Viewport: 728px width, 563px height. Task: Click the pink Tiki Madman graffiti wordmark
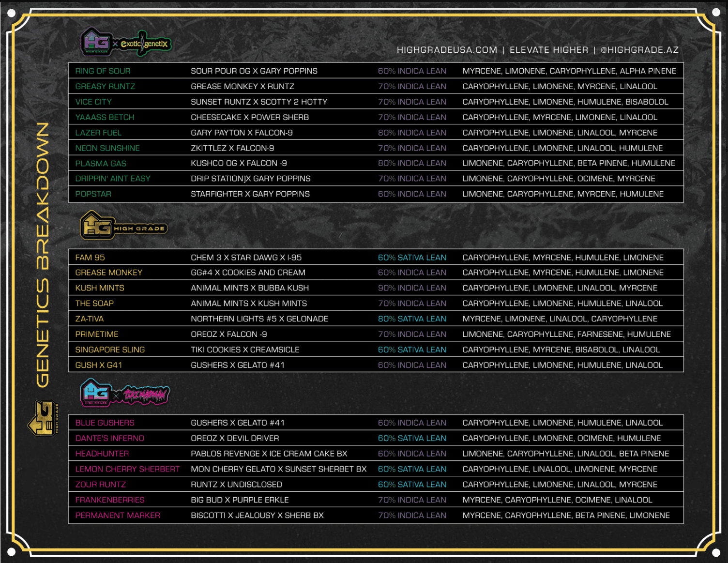click(145, 395)
